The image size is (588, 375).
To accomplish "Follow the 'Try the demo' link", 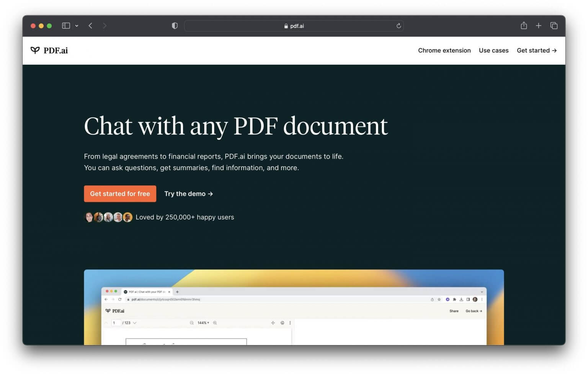I will tap(188, 193).
